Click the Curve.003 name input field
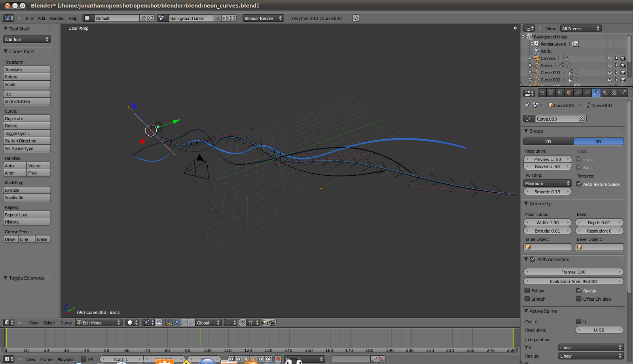This screenshot has width=633, height=364. pos(557,119)
